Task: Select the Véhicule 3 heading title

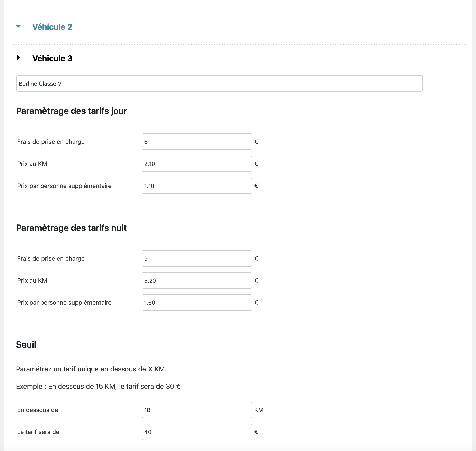Action: (52, 58)
